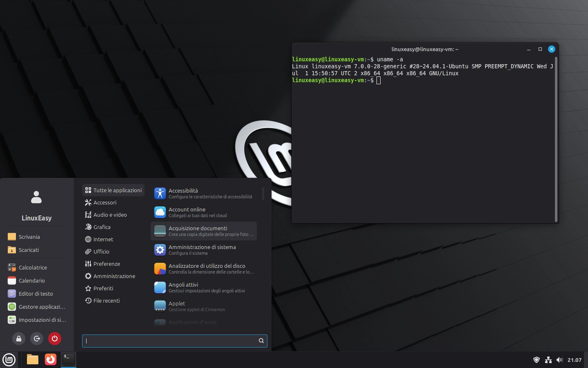Image resolution: width=588 pixels, height=368 pixels.
Task: Open the Linux Mint menu button in panel
Action: [9, 360]
